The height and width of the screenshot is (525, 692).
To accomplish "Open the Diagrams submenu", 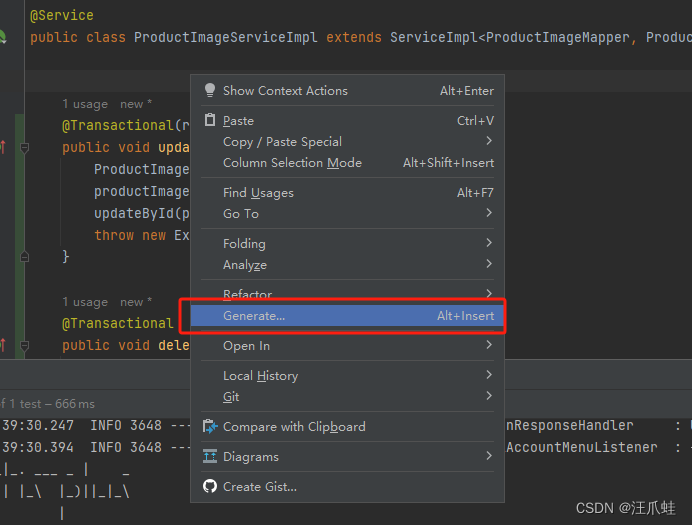I will point(347,457).
